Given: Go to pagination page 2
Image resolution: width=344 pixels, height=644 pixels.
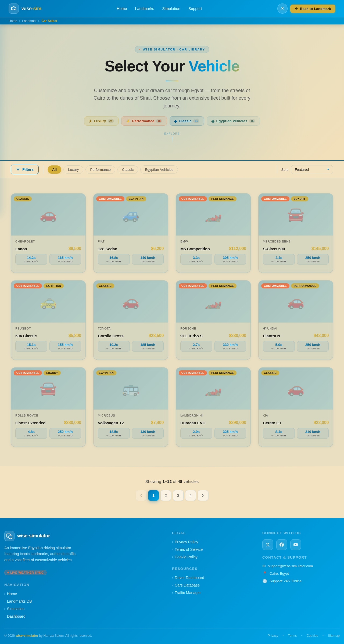Looking at the screenshot, I should [166, 495].
